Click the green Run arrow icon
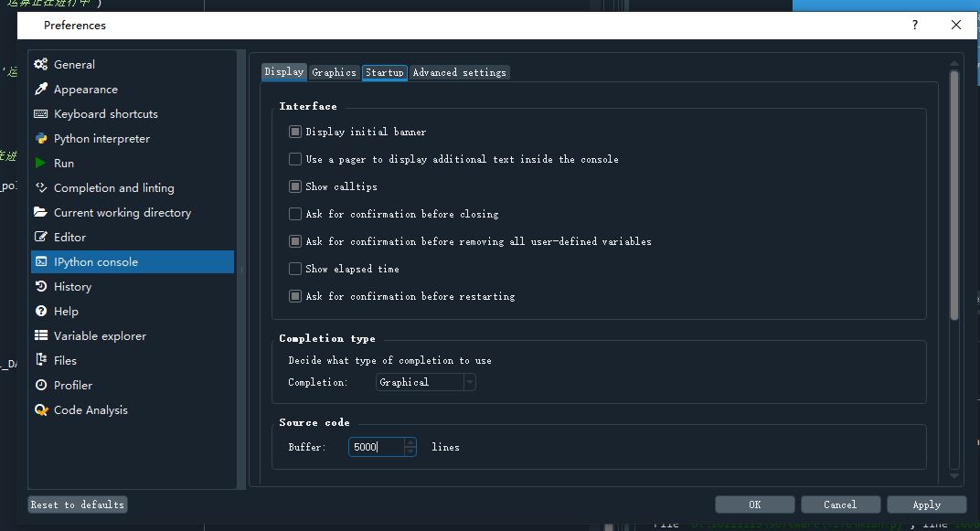 tap(40, 163)
